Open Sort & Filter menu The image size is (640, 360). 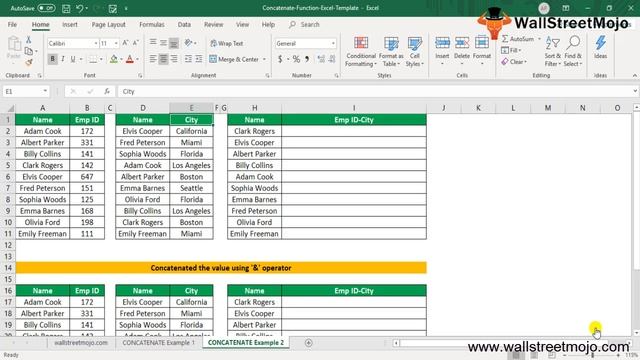[x=553, y=51]
